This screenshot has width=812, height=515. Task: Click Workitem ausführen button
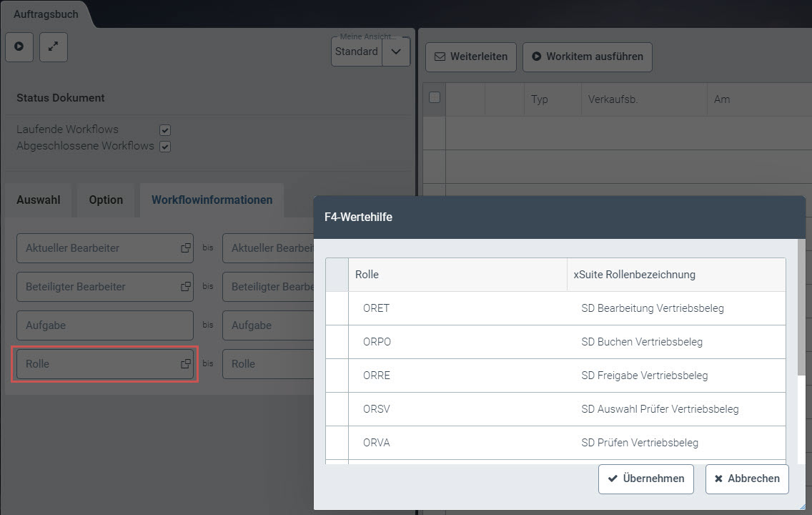tap(587, 57)
